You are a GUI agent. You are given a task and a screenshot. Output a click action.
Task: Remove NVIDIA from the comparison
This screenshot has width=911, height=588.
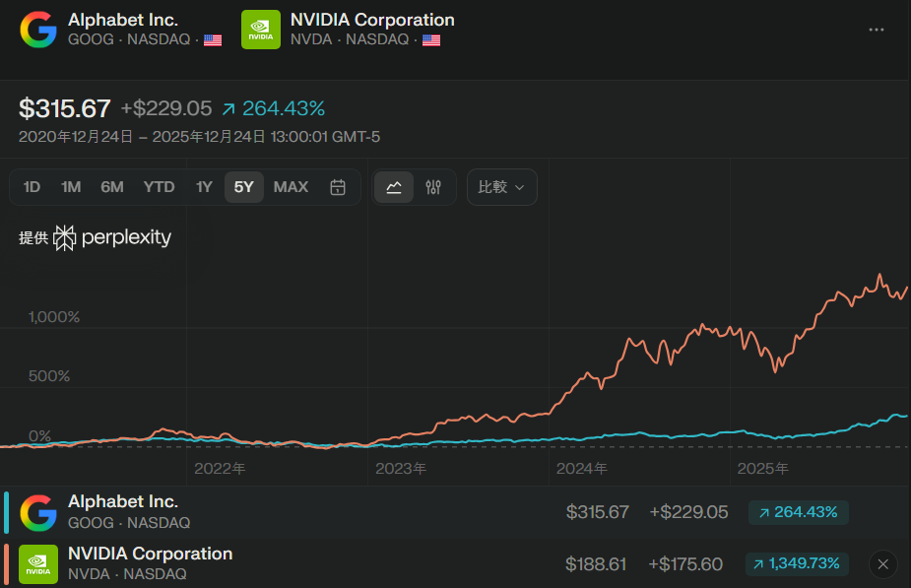coord(882,564)
